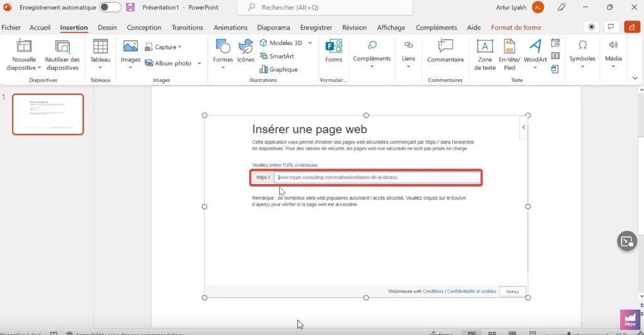Open the Conception tab
This screenshot has height=335, width=644.
[144, 28]
